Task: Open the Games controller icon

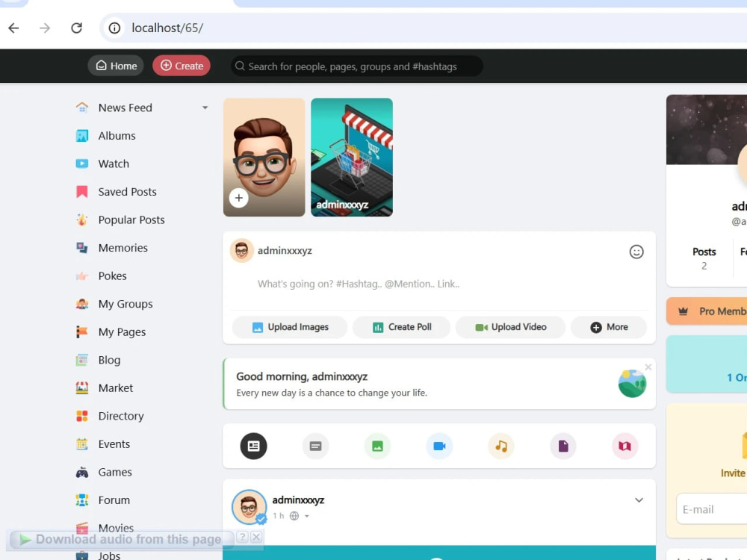Action: pos(82,473)
